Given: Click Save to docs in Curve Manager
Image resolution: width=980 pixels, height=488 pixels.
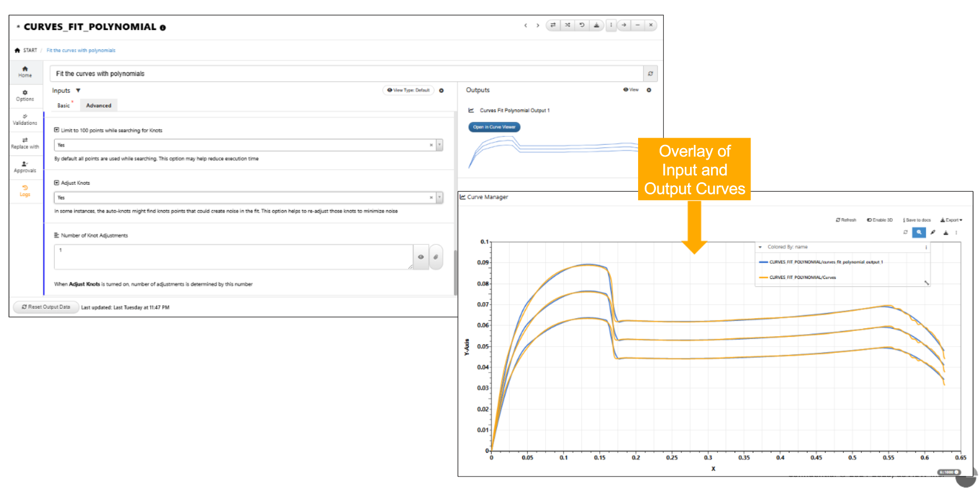Looking at the screenshot, I should [x=917, y=220].
